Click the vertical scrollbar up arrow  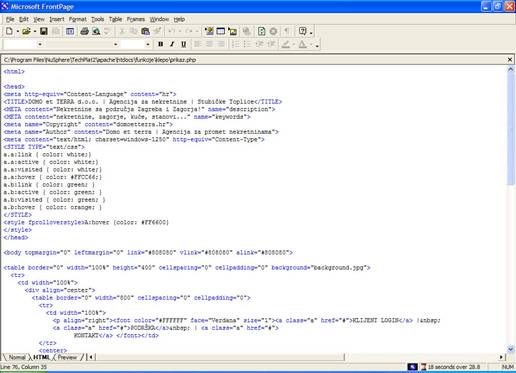511,69
